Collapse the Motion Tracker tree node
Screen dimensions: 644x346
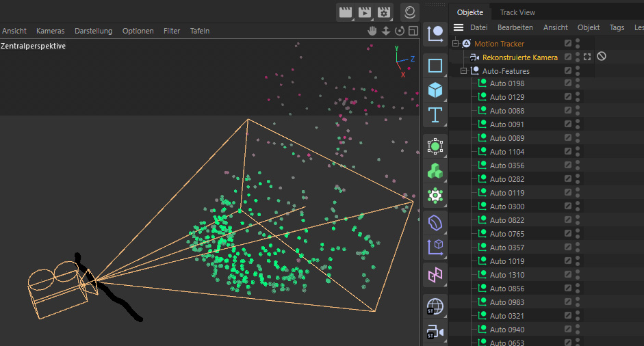pyautogui.click(x=455, y=43)
